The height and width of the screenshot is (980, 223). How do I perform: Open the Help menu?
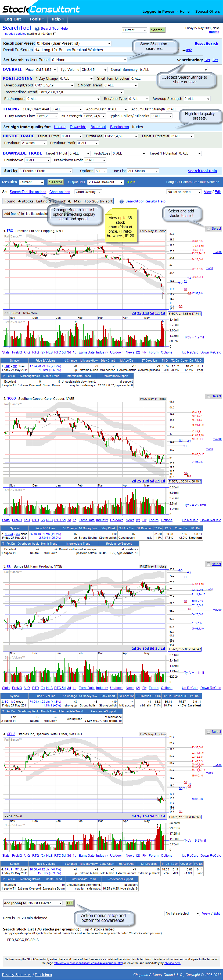pyautogui.click(x=58, y=19)
